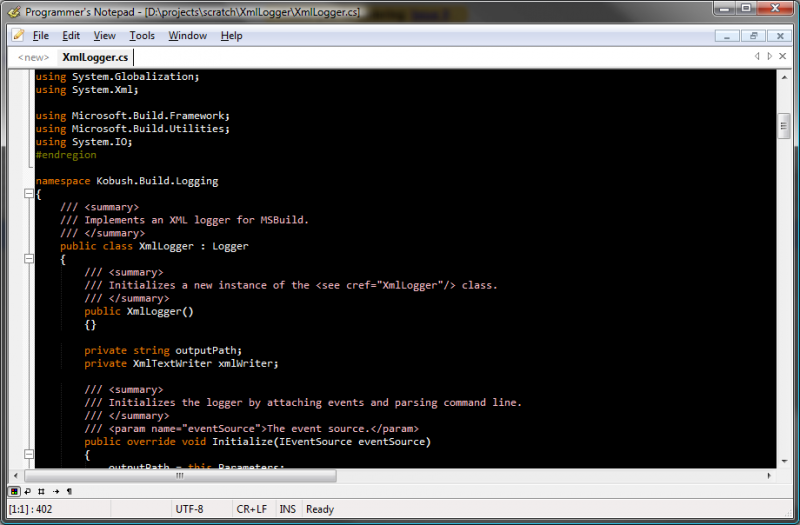Image resolution: width=800 pixels, height=525 pixels.
Task: Toggle the show whitespace arrow icon
Action: click(x=55, y=491)
